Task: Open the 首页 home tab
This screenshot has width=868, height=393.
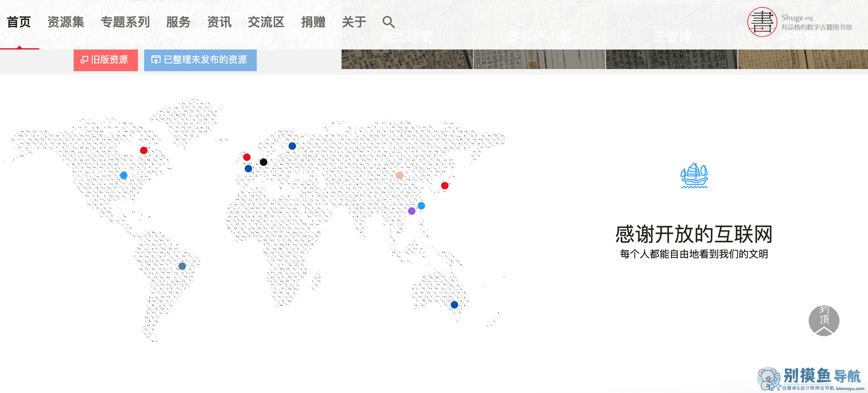Action: click(x=19, y=22)
